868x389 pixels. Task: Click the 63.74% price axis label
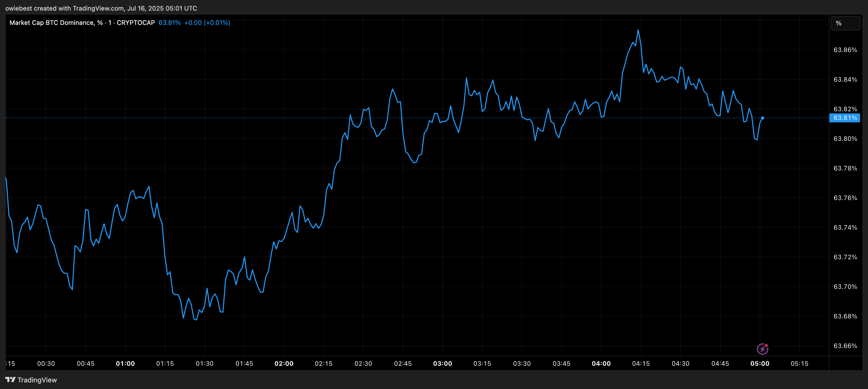[845, 228]
